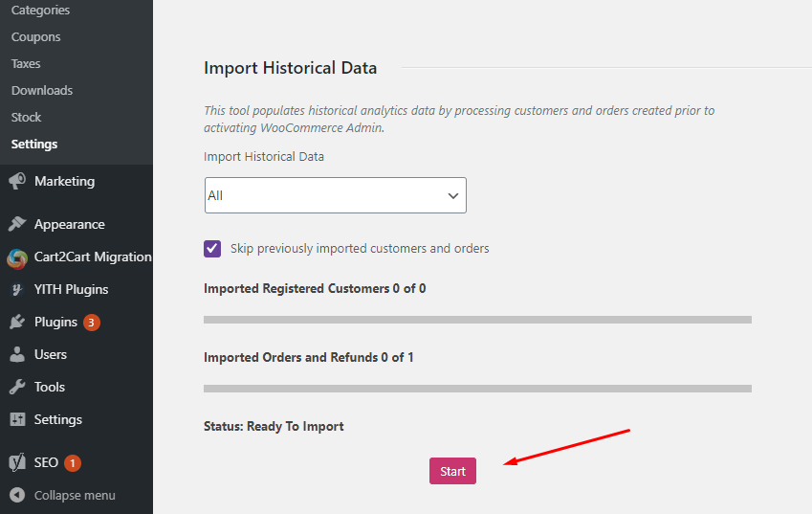Open the Cart2Cart Migration logo icon

(x=17, y=258)
